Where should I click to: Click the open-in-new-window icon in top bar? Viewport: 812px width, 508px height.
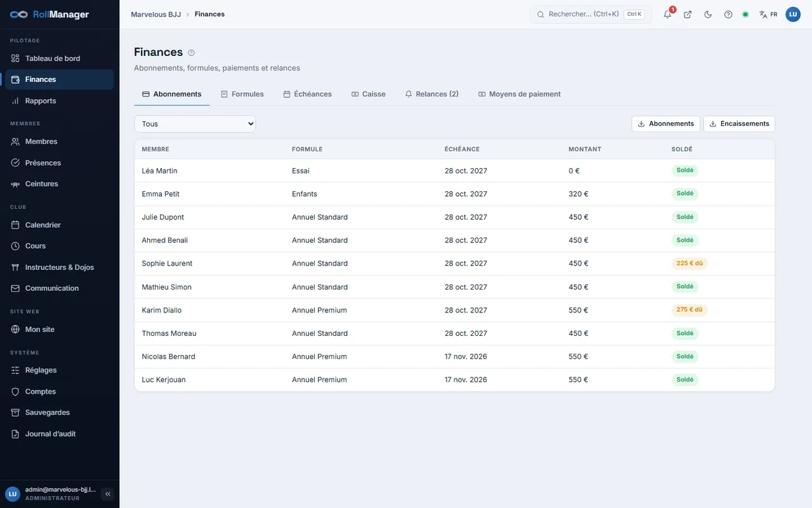[x=688, y=15]
